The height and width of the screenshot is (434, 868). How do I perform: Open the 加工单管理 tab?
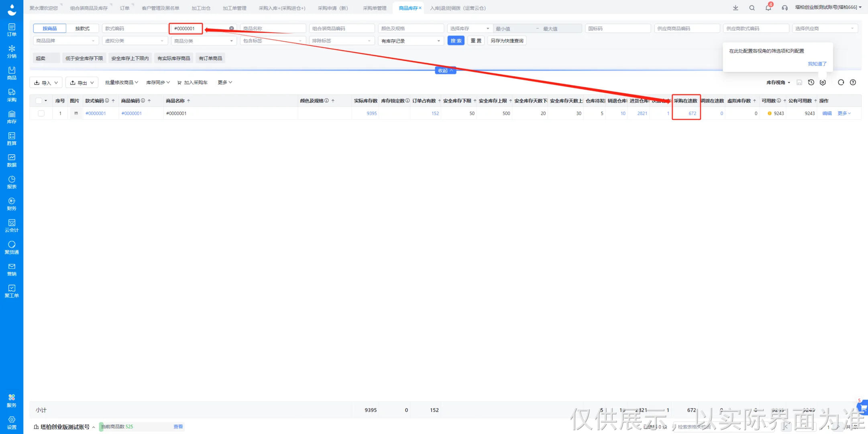[x=234, y=8]
